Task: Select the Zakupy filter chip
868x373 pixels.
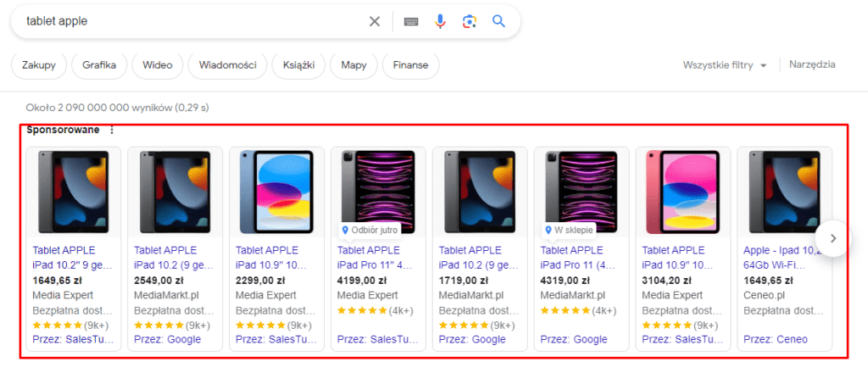Action: coord(39,65)
